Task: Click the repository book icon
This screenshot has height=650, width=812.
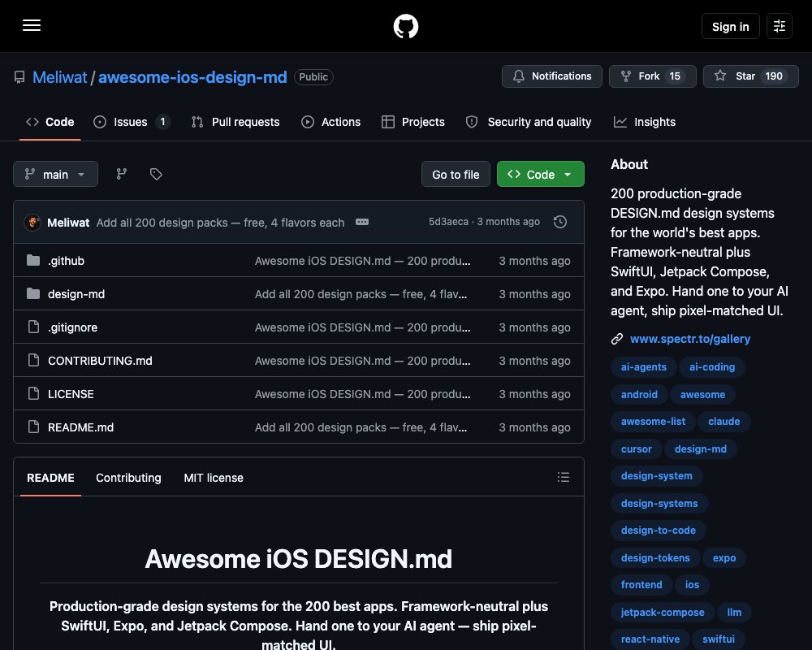Action: (19, 77)
